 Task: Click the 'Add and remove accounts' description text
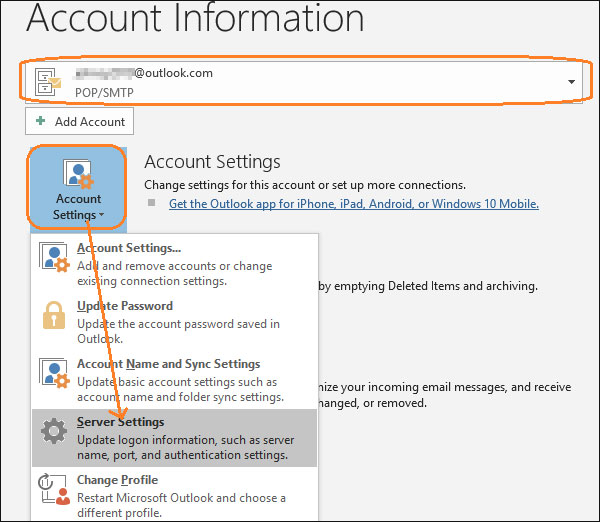pos(174,273)
